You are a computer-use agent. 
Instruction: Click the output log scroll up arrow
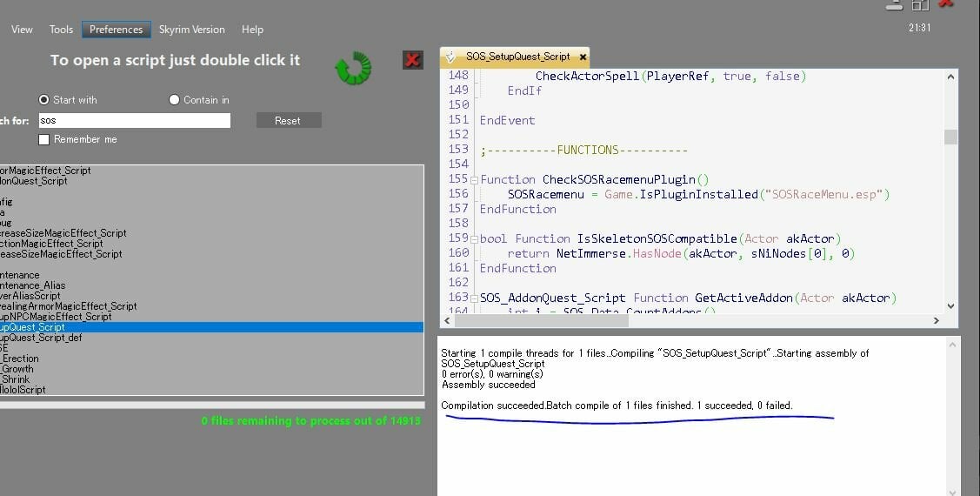952,345
